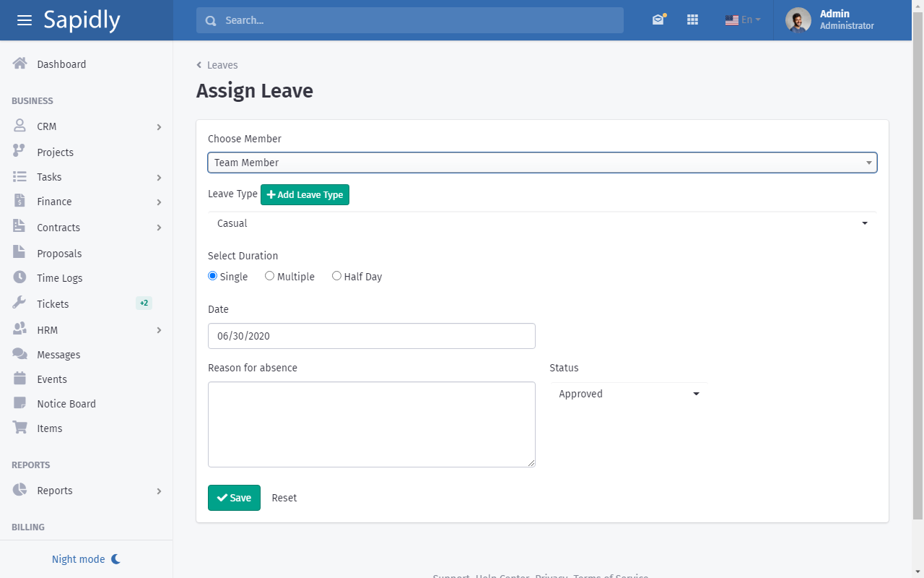Open the Status Approved dropdown
This screenshot has width=924, height=578.
(629, 394)
